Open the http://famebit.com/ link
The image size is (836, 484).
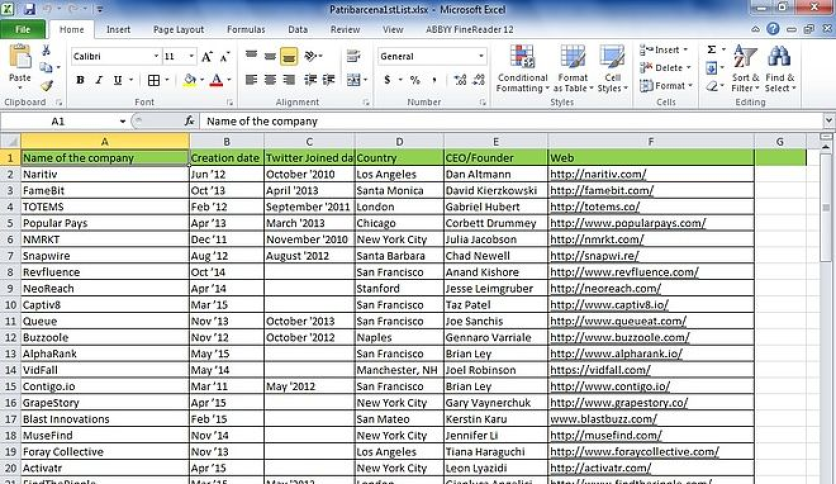click(x=601, y=191)
